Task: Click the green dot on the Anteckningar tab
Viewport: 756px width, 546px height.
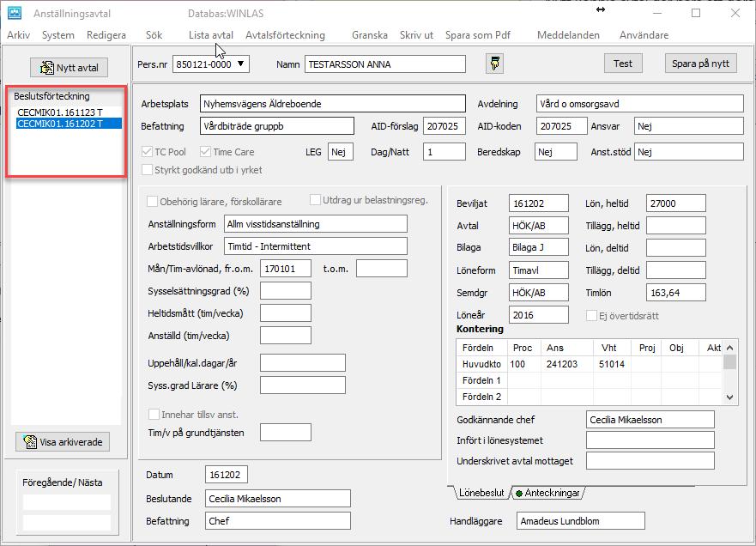Action: coord(519,494)
